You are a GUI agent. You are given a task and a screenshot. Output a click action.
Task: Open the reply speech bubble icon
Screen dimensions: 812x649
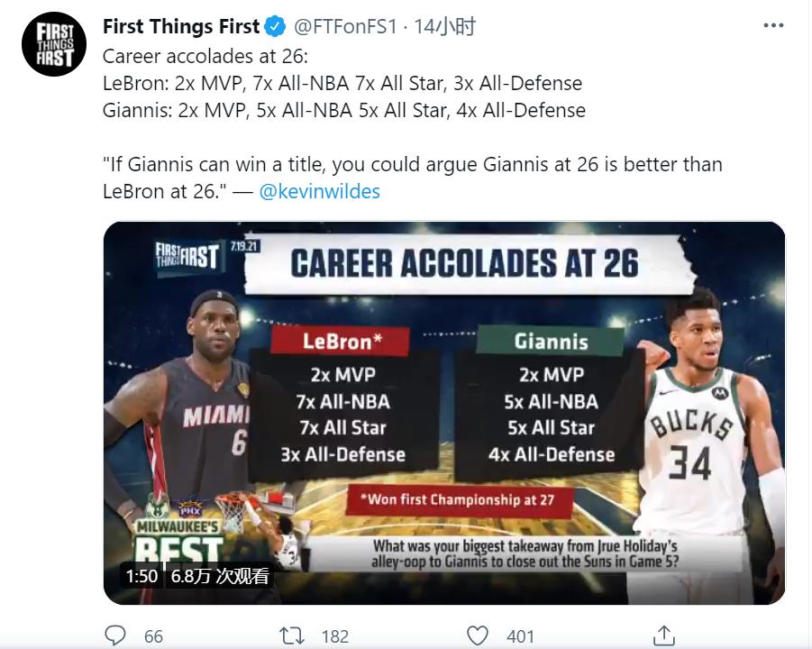[115, 635]
